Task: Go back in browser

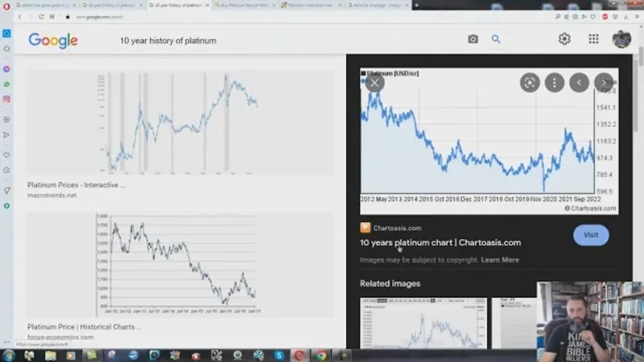Action: pyautogui.click(x=20, y=17)
